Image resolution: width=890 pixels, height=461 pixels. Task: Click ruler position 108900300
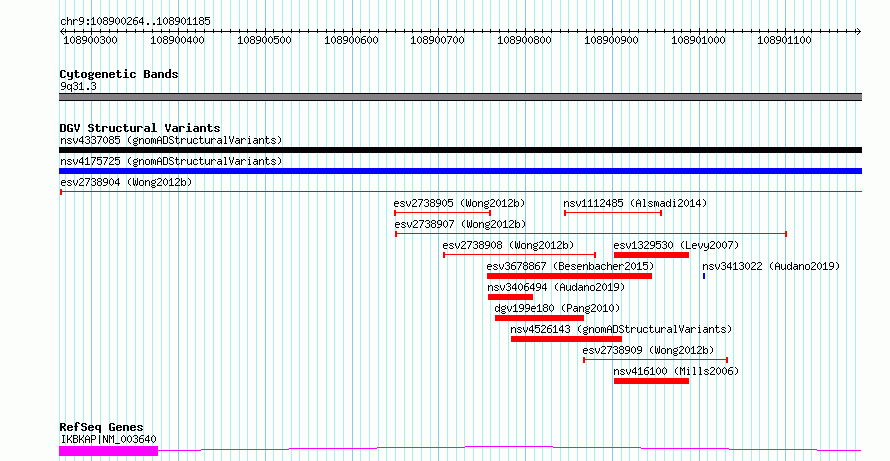point(91,40)
